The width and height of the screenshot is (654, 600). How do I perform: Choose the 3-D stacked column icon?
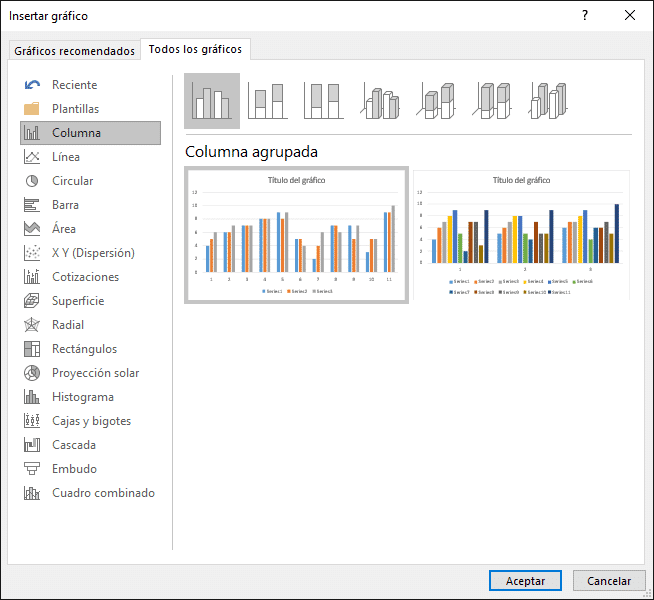tap(436, 101)
